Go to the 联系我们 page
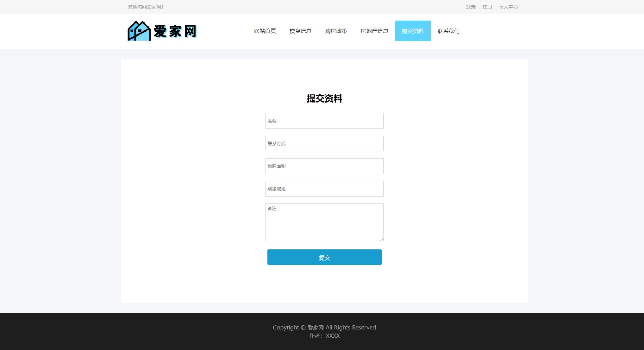644x350 pixels. pyautogui.click(x=448, y=31)
